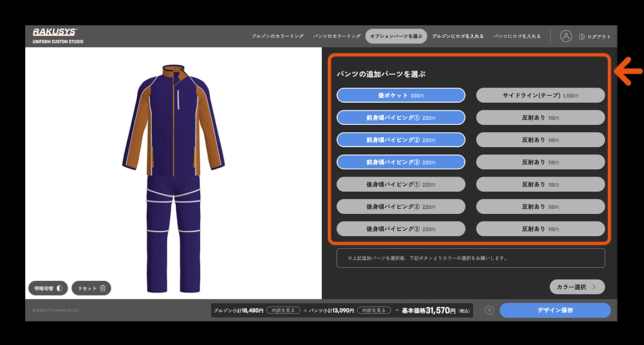Viewport: 644px width, 345px height.
Task: Click the ログアウト logout button
Action: [x=595, y=37]
